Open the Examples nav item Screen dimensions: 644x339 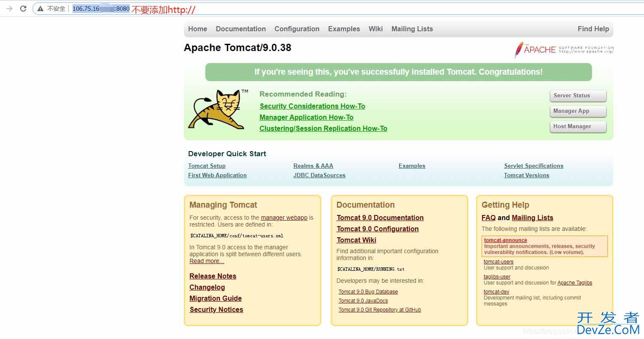coord(344,29)
